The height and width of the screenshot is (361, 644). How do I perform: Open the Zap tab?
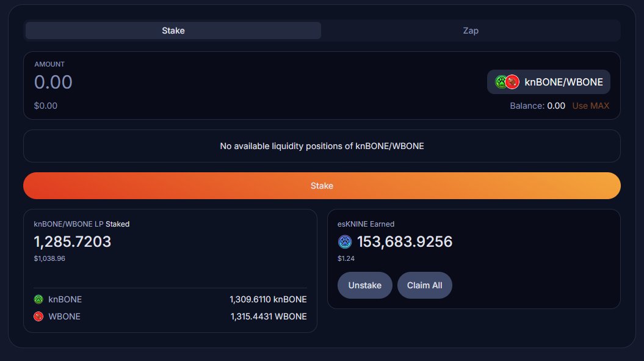[470, 31]
